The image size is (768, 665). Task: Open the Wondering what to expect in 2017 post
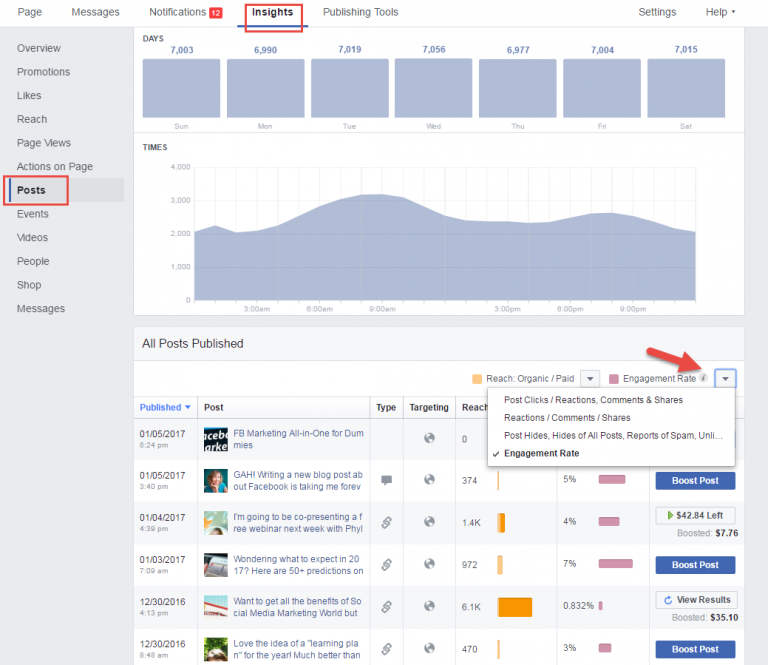click(298, 565)
